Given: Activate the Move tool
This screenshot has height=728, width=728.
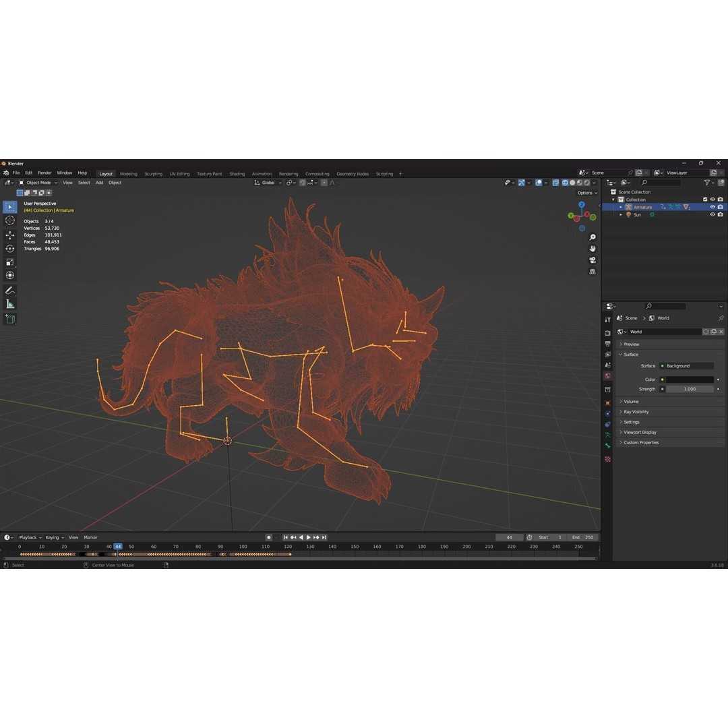Looking at the screenshot, I should (9, 235).
